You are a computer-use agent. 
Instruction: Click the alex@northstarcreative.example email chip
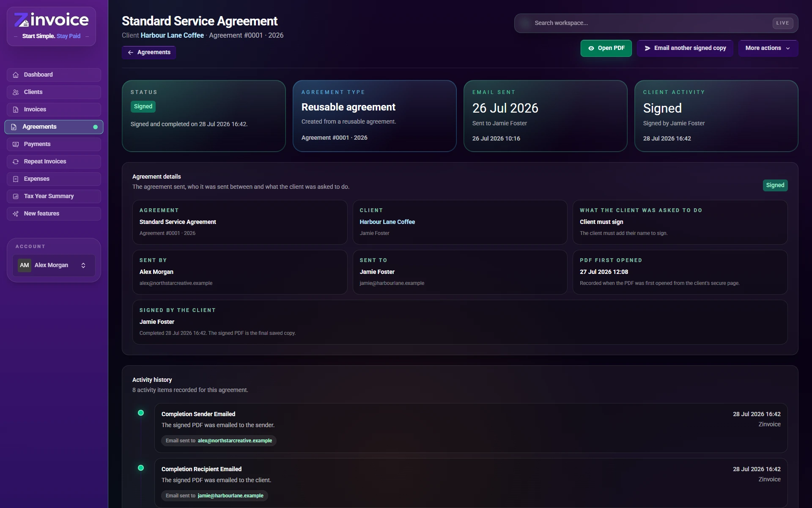pos(219,441)
